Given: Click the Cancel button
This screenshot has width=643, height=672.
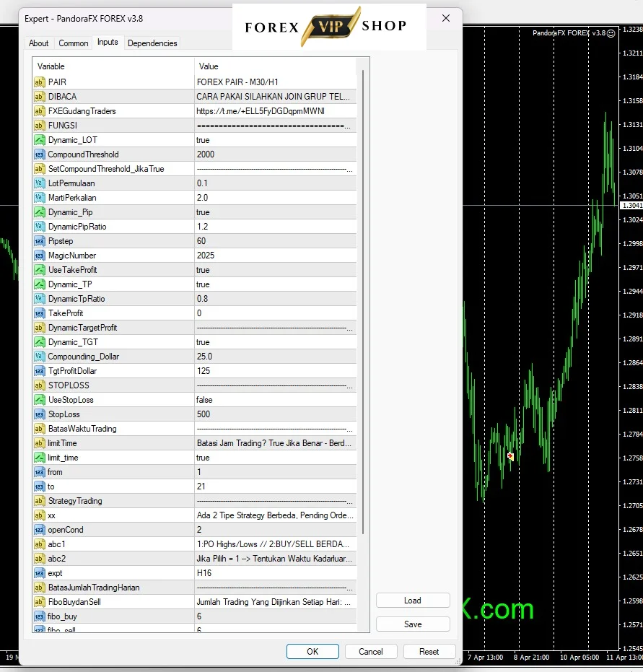Looking at the screenshot, I should click(371, 651).
